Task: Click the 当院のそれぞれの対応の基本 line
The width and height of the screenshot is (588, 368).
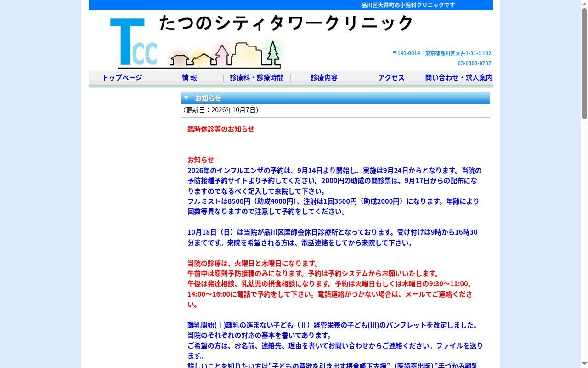Action: click(x=260, y=335)
